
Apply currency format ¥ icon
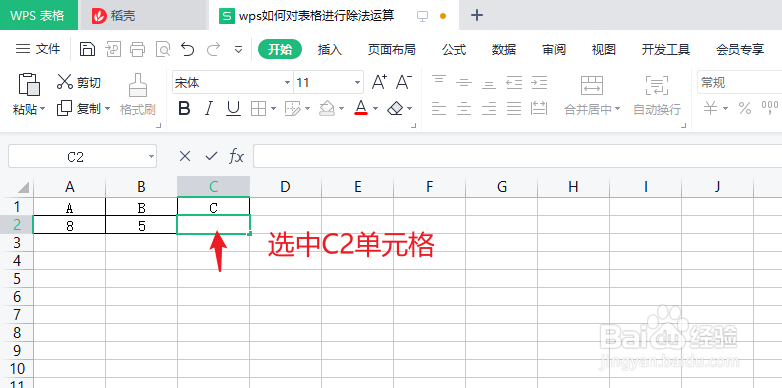711,108
